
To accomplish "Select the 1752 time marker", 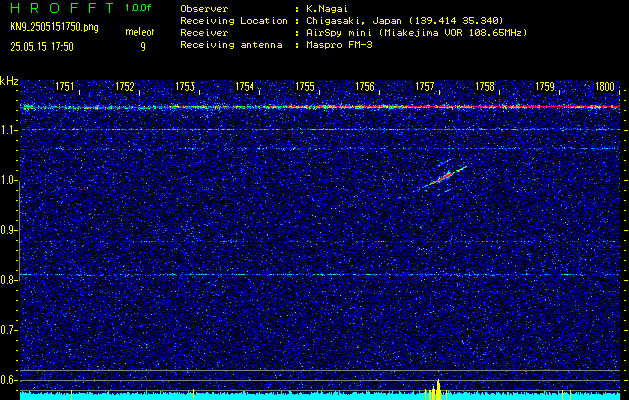I will pyautogui.click(x=125, y=86).
